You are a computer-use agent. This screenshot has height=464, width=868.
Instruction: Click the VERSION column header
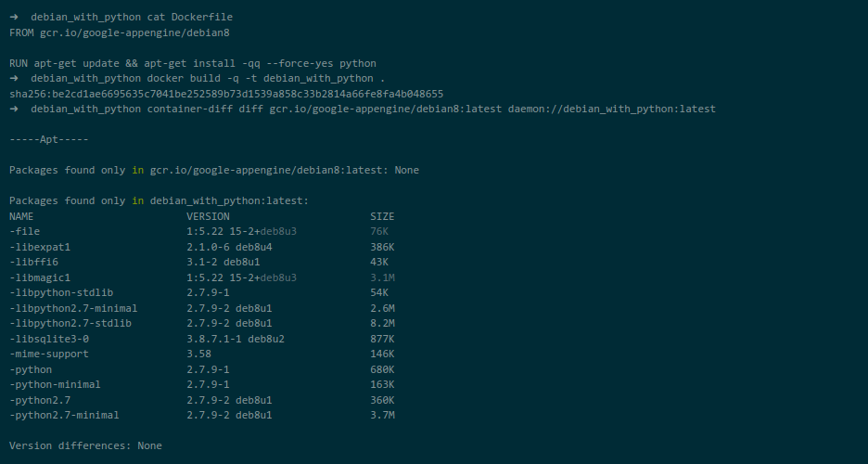coord(208,216)
